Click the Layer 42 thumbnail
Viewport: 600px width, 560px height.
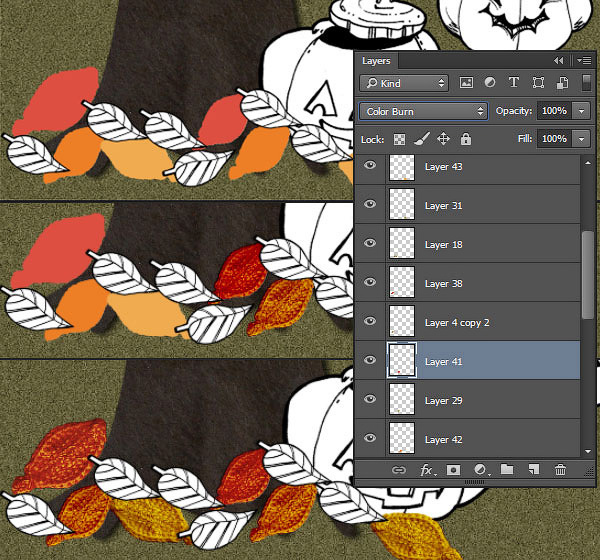point(402,438)
